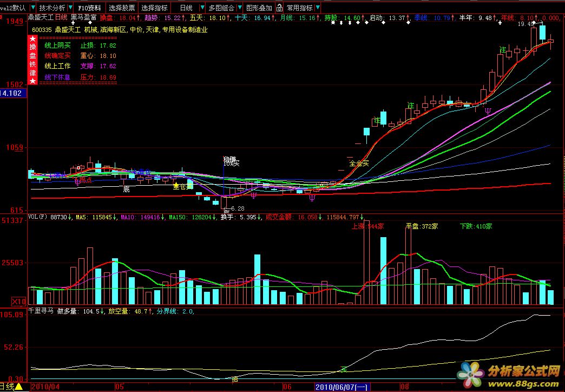
Task: Open the 选择股票 menu
Action: [122, 8]
